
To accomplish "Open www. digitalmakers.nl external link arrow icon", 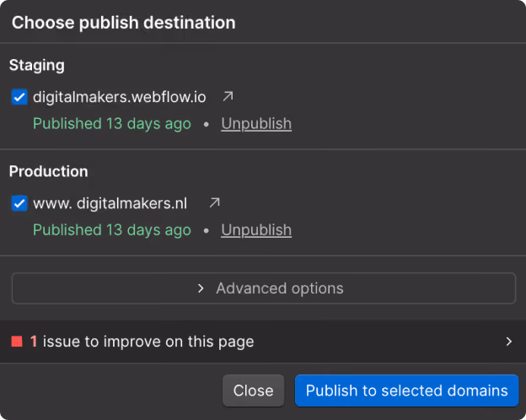I will 214,202.
